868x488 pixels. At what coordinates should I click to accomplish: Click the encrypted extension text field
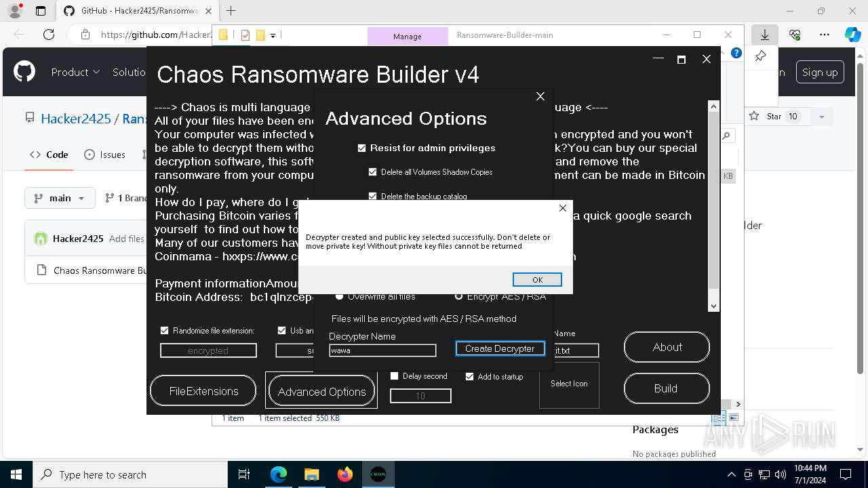coord(208,350)
